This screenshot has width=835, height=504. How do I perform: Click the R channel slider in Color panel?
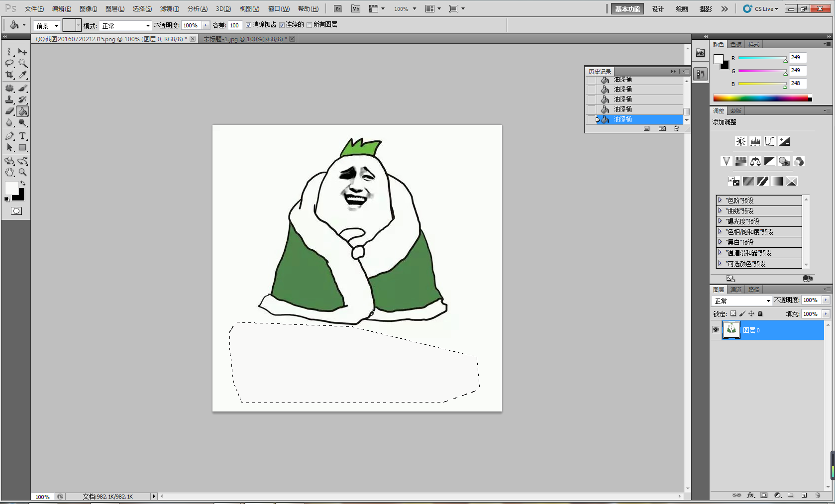coord(762,58)
